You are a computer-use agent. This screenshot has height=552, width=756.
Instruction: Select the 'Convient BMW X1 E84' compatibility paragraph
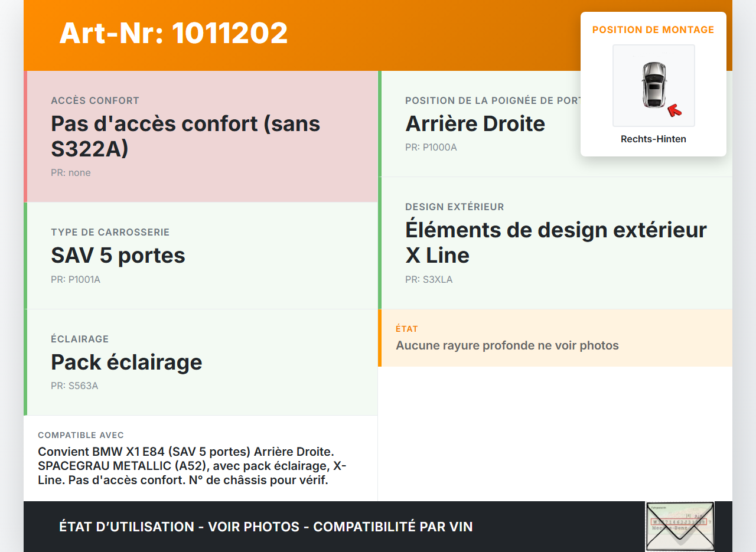pos(193,466)
